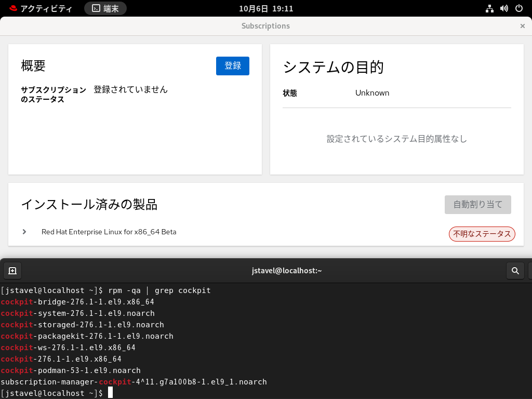This screenshot has height=399, width=532.
Task: Click the network status icon
Action: [489, 8]
